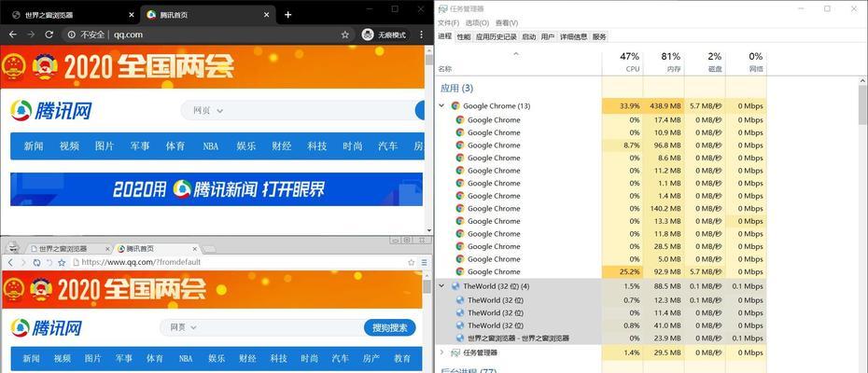Screen dimensions: 868x373
Task: Click the www.qq.com URL in TheWorld
Action: 141,262
